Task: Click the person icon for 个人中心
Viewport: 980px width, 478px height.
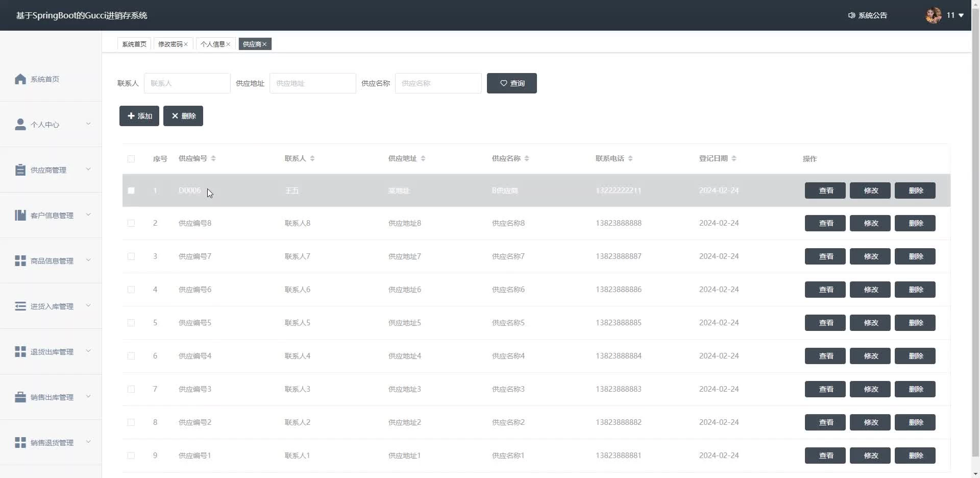Action: (20, 125)
